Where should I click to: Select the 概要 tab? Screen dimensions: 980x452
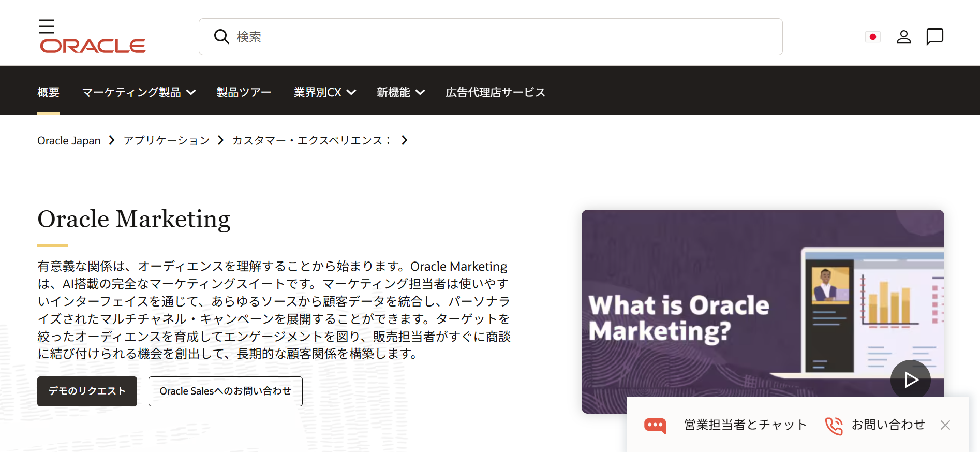click(x=48, y=92)
